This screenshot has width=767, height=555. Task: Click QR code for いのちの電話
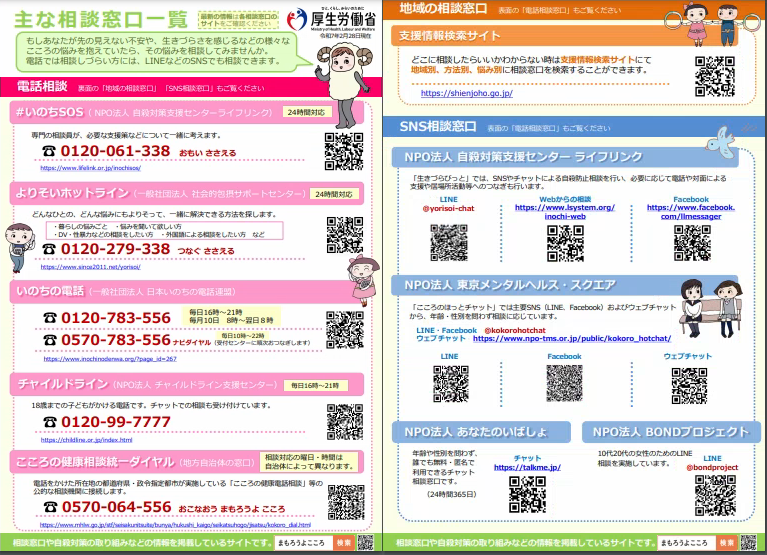345,330
